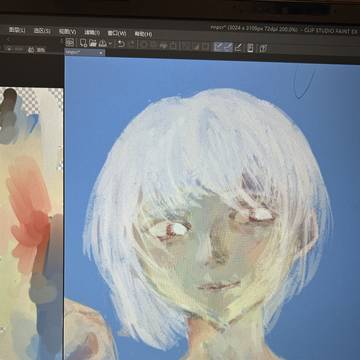This screenshot has height=360, width=360.
Task: Open the 帮助(H) help menu
Action: (x=143, y=34)
